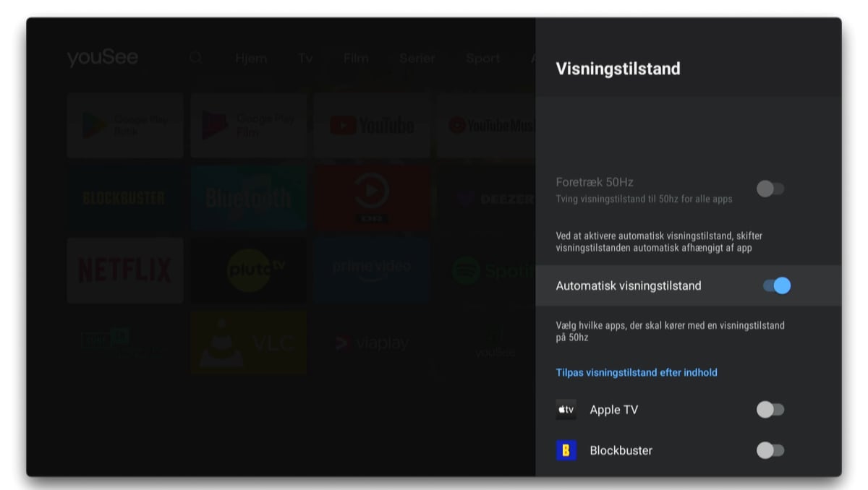This screenshot has height=490, width=868.
Task: Click the Foretræk 50Hz label text
Action: coord(595,182)
